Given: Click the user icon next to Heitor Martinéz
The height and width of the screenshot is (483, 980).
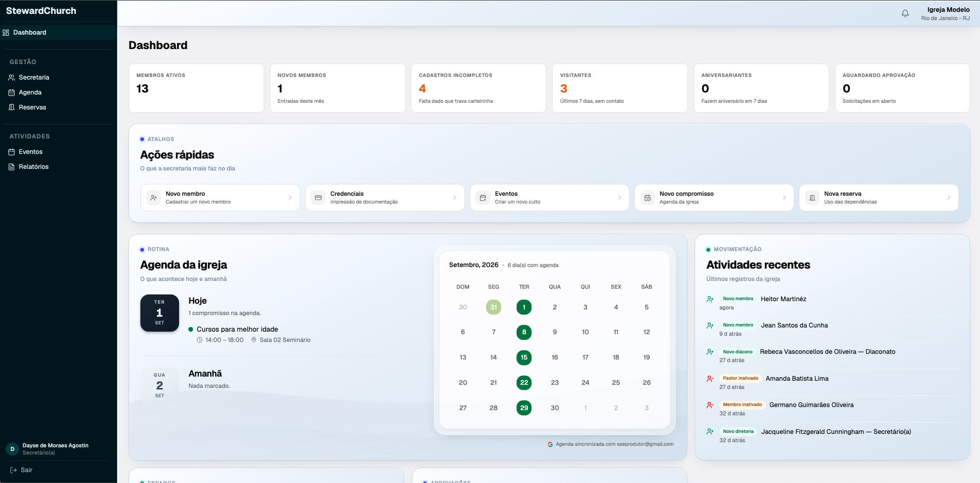Looking at the screenshot, I should click(x=710, y=299).
